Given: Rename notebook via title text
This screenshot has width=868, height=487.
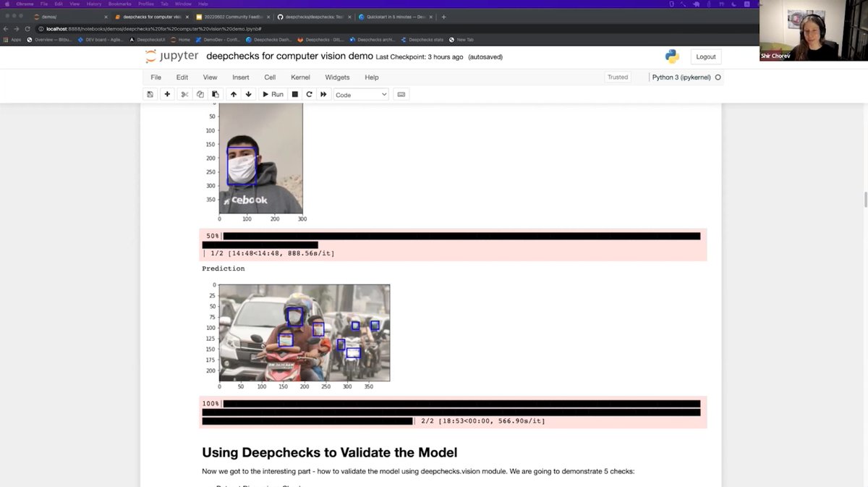Looking at the screenshot, I should pyautogui.click(x=289, y=56).
